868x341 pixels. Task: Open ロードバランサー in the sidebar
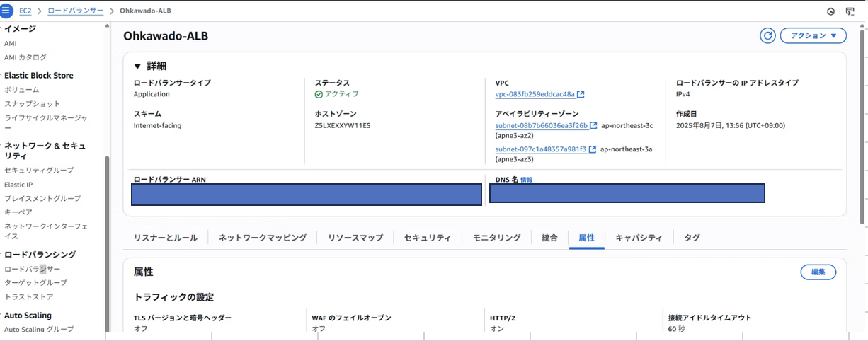tap(33, 269)
